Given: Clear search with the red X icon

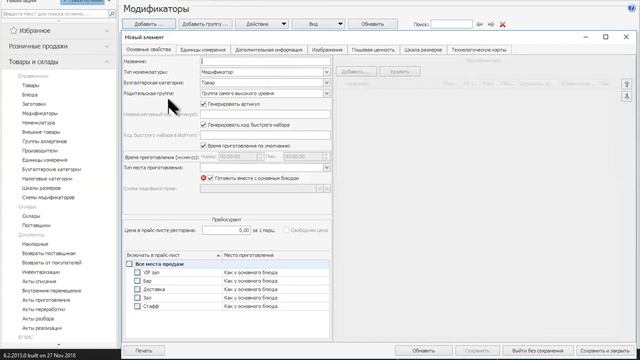Looking at the screenshot, I should click(x=503, y=24).
